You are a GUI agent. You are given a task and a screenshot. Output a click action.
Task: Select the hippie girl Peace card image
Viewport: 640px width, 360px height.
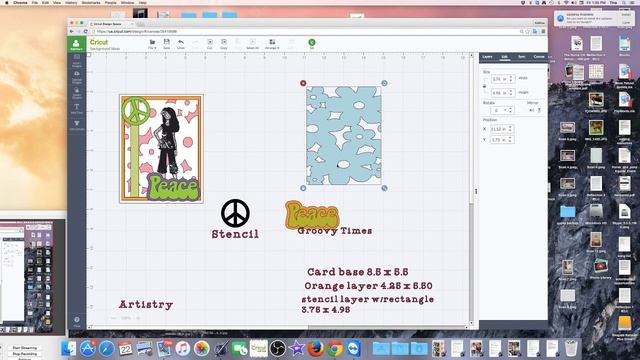pos(161,149)
